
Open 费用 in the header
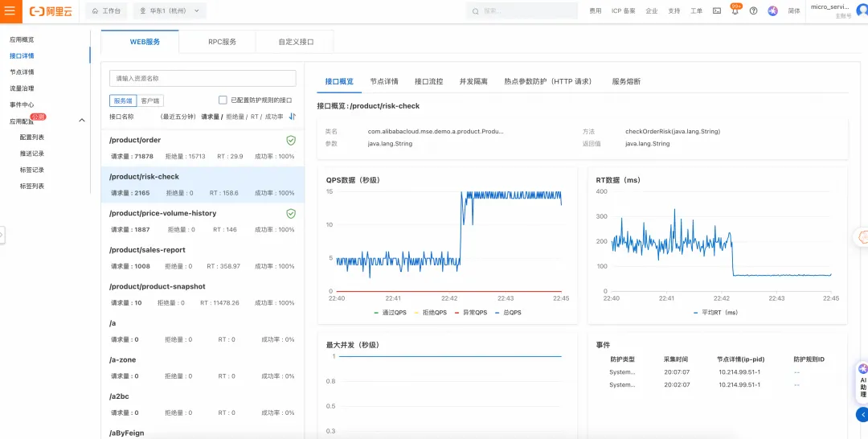pyautogui.click(x=595, y=11)
